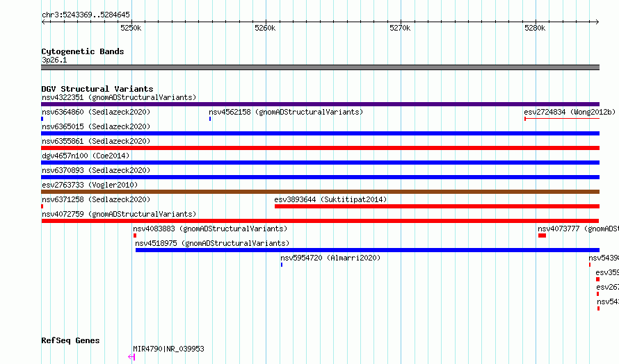
Task: Select the small blue nsv6364860 marker
Action: (42, 119)
